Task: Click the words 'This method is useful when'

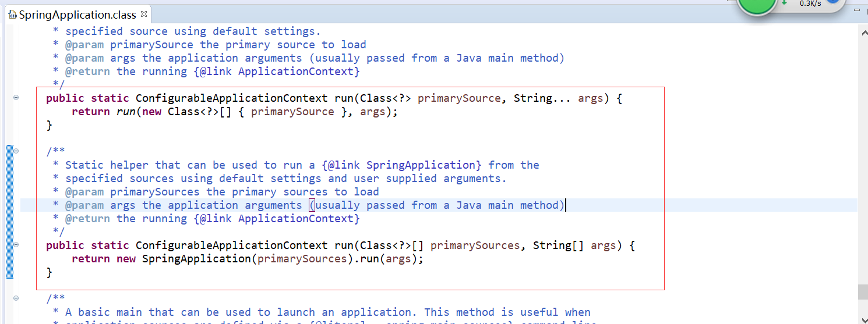Action: 507,312
